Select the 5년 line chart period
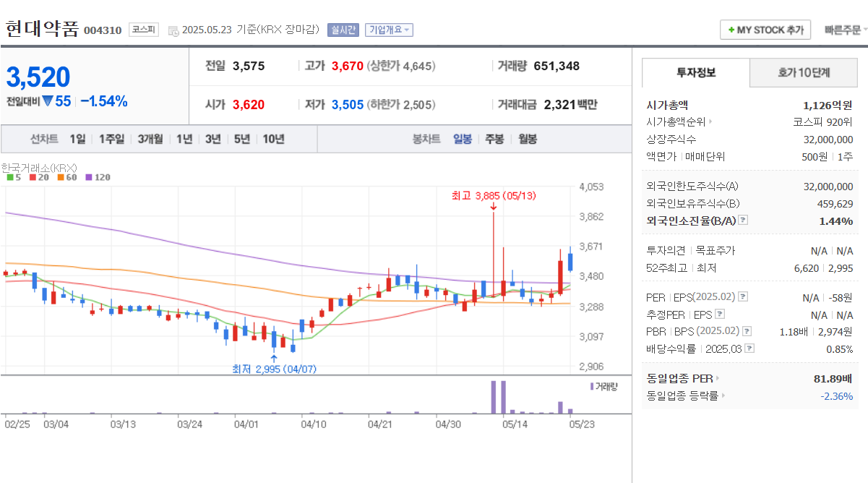Viewport: 868px width, 483px height. [242, 139]
